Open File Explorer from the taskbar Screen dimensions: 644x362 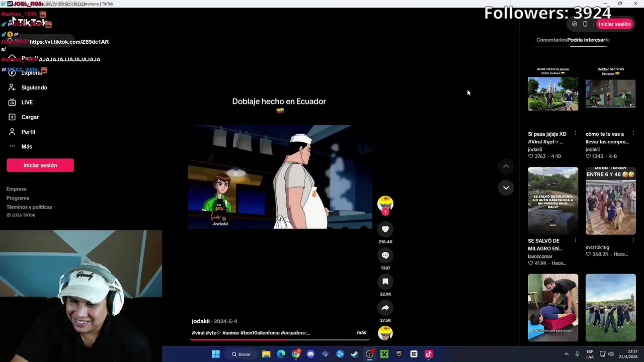pos(266,354)
